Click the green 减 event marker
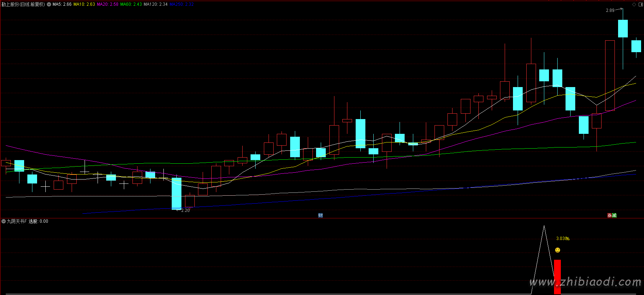Image resolution: width=644 pixels, height=295 pixels. 614,215
